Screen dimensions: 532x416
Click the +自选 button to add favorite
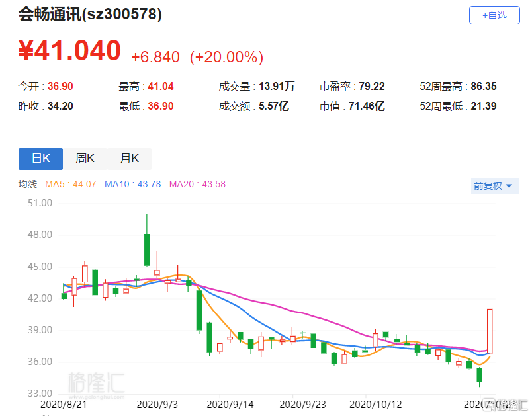point(494,16)
